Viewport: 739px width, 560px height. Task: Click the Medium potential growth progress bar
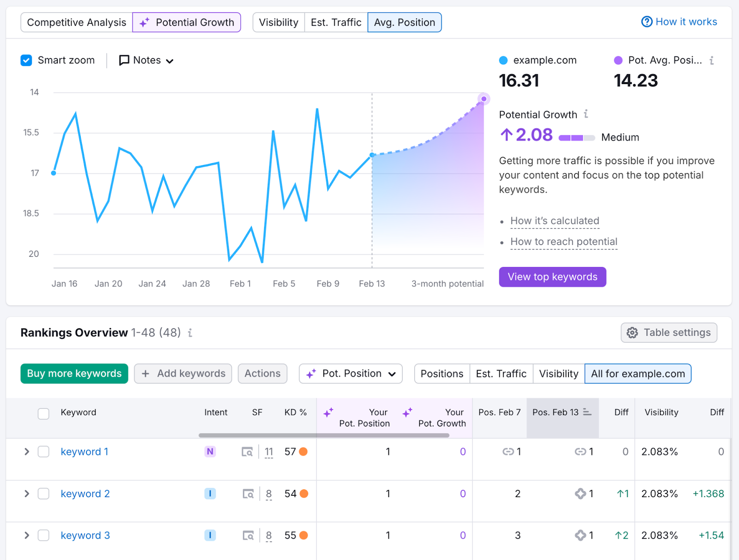577,137
